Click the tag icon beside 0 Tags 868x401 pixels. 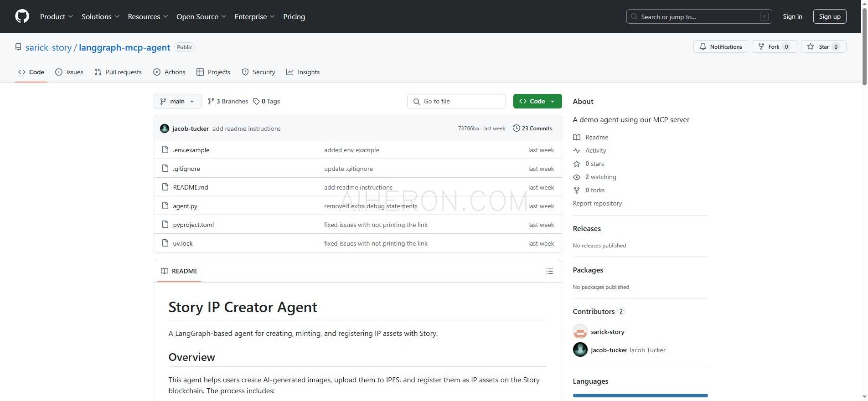[256, 101]
